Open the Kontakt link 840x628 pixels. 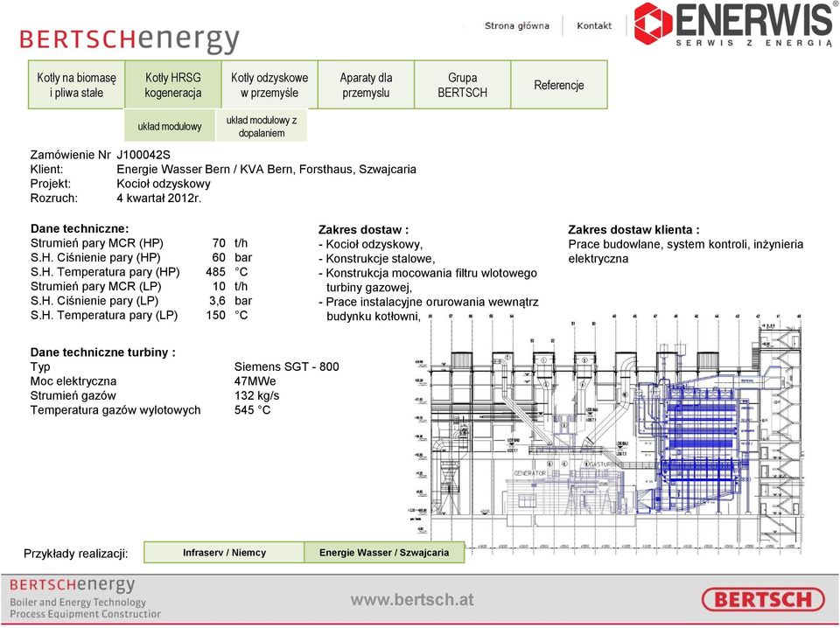tap(594, 25)
